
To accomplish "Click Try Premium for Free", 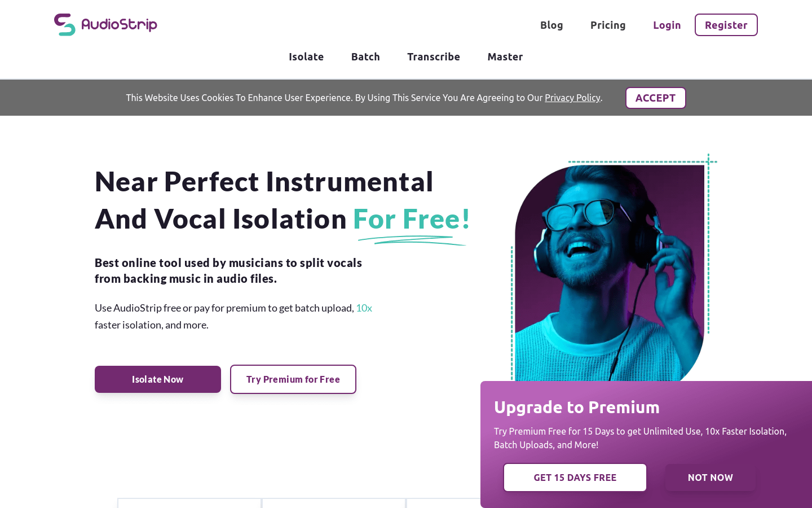I will [x=293, y=379].
